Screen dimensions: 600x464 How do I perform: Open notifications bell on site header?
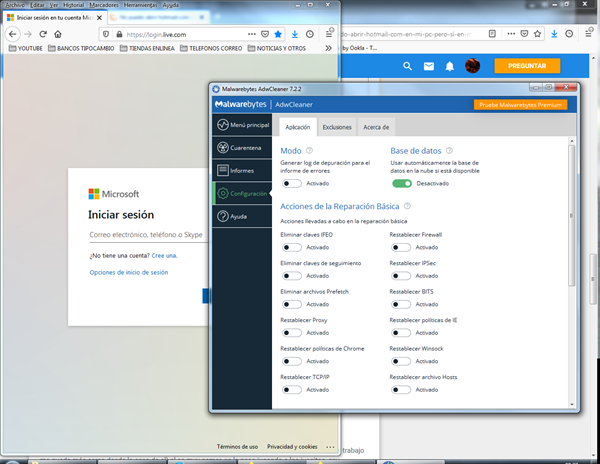click(450, 66)
